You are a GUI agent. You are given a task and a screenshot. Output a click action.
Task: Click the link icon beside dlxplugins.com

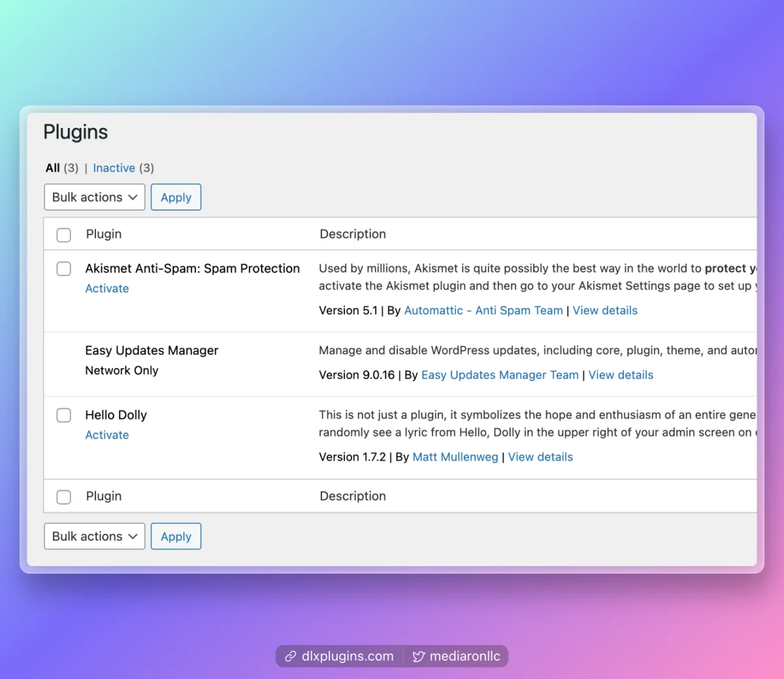290,656
